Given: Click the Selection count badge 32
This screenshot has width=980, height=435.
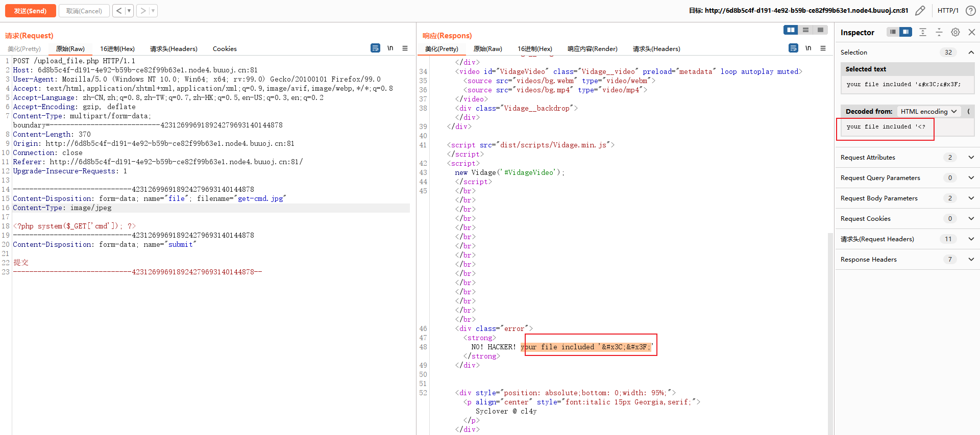Looking at the screenshot, I should (948, 52).
